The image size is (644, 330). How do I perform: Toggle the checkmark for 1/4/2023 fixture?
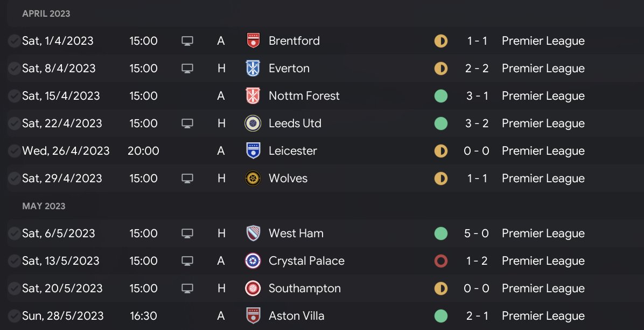tap(14, 41)
